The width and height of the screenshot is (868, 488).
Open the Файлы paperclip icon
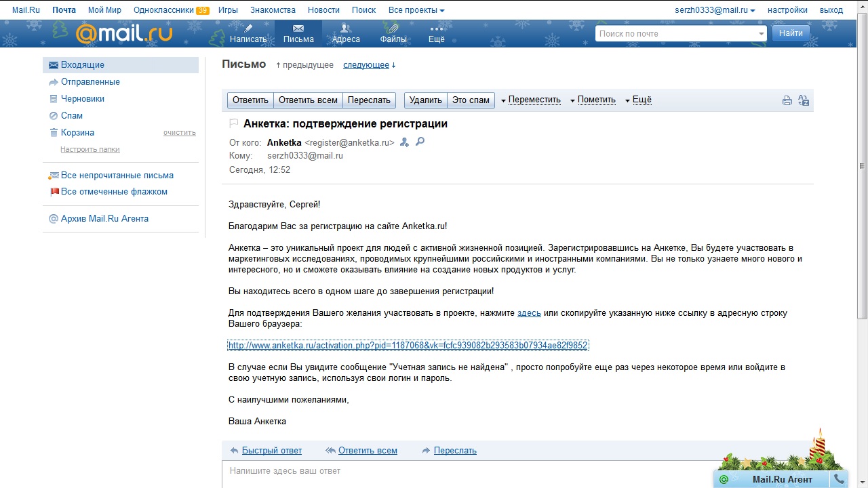393,33
